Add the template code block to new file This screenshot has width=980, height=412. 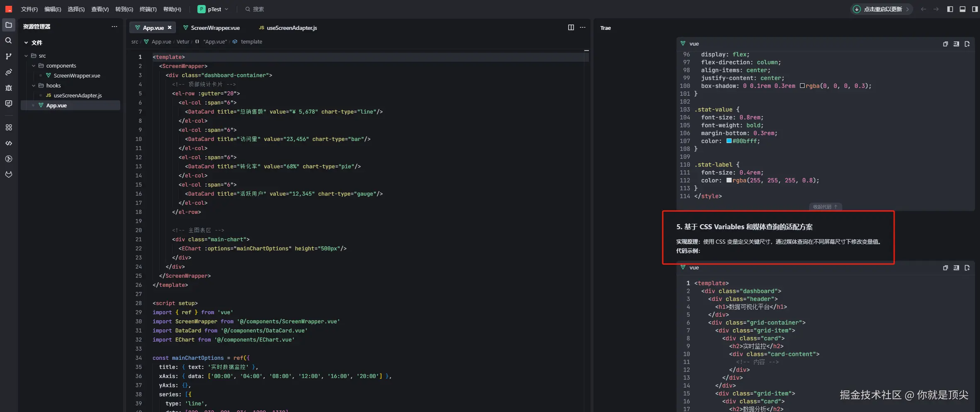point(967,268)
